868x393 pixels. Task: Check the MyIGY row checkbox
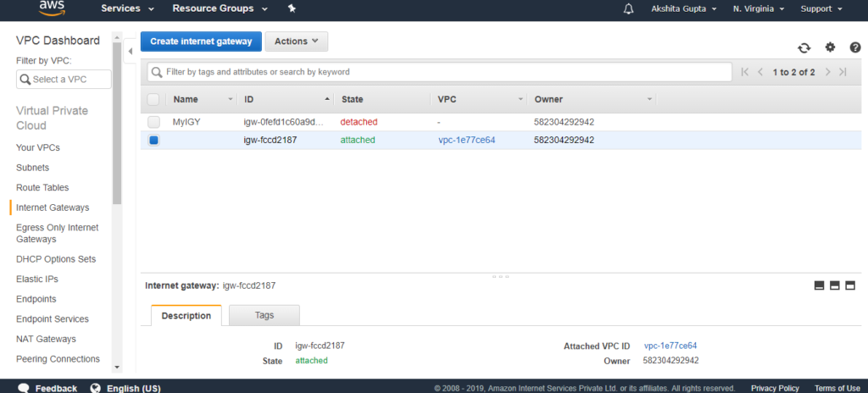click(x=153, y=122)
